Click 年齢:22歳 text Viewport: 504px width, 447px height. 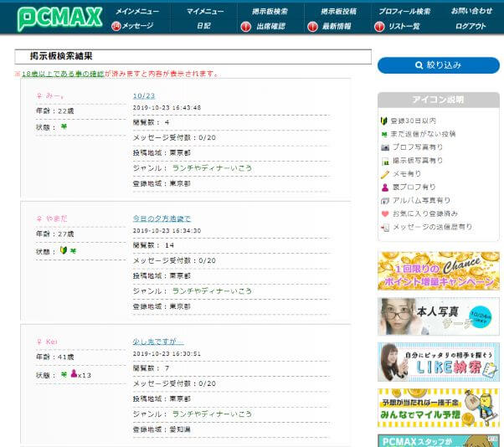coord(55,110)
